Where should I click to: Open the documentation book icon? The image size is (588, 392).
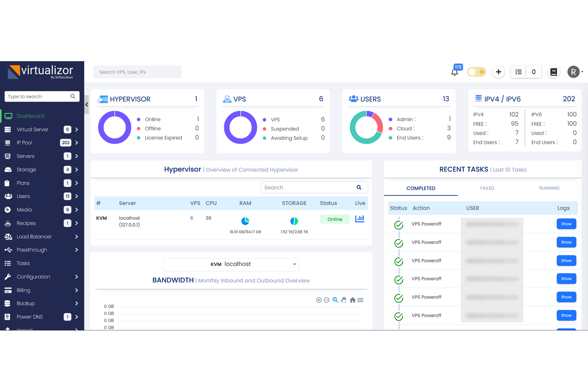[x=553, y=72]
